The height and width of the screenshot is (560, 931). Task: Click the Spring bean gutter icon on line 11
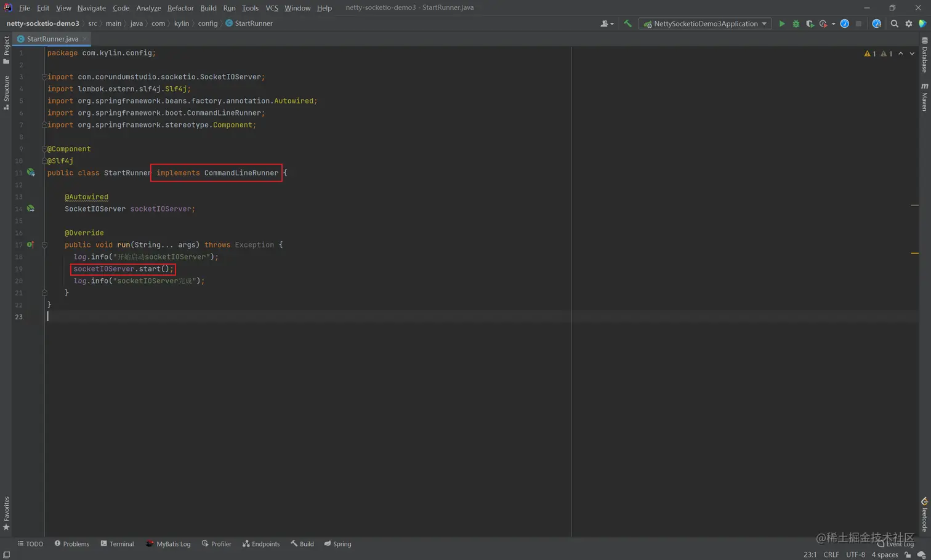tap(31, 173)
